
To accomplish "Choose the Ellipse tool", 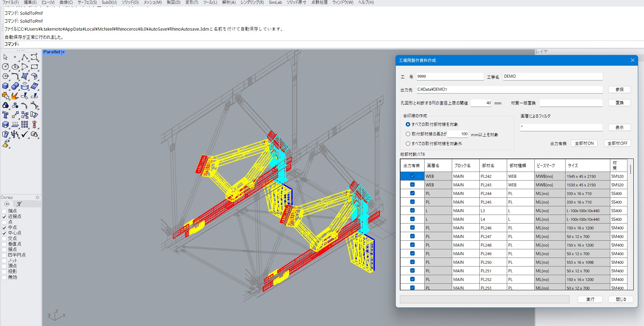I will click(15, 67).
